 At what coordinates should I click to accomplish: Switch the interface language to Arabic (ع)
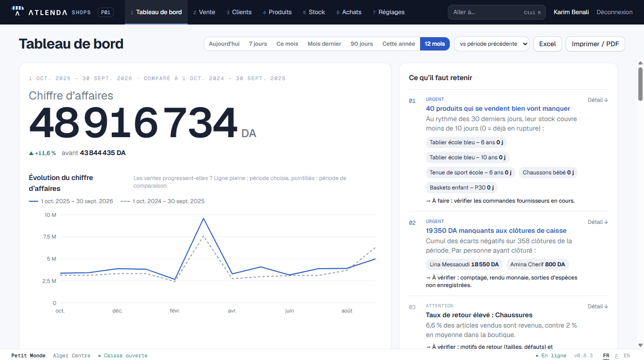click(x=617, y=356)
